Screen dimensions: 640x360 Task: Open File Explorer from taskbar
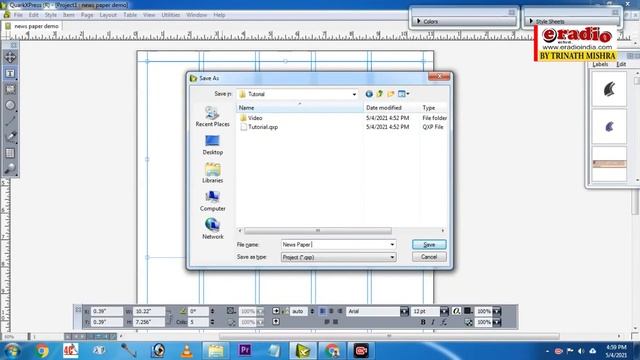pos(216,351)
